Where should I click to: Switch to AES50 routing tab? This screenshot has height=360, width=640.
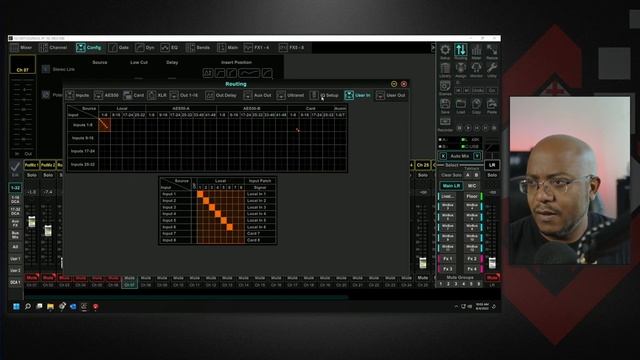[107, 95]
